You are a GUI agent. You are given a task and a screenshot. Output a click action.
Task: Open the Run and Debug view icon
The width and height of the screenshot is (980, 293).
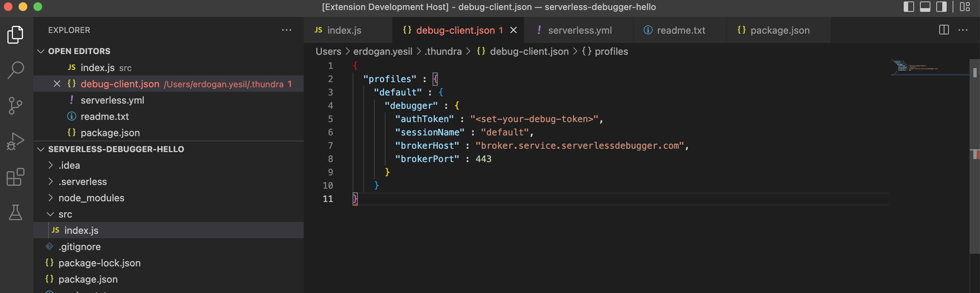click(16, 141)
